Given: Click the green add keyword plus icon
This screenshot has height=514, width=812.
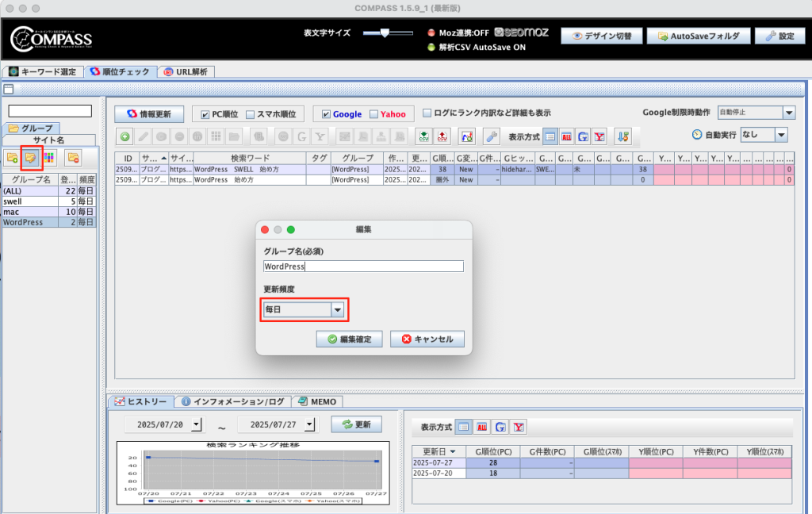Looking at the screenshot, I should click(x=125, y=136).
